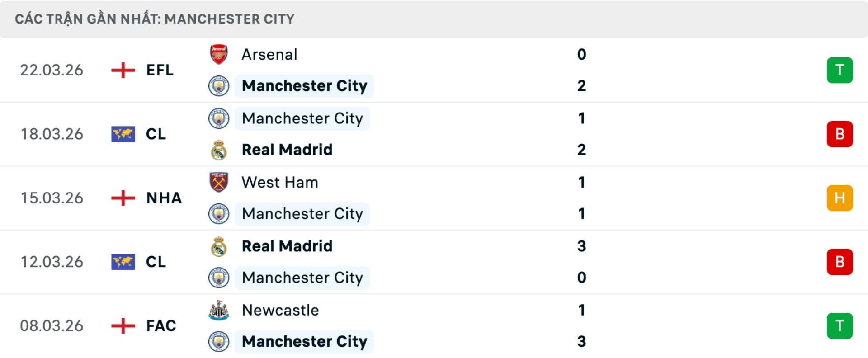The image size is (868, 358).
Task: Click the England flag beside FAC
Action: click(123, 326)
